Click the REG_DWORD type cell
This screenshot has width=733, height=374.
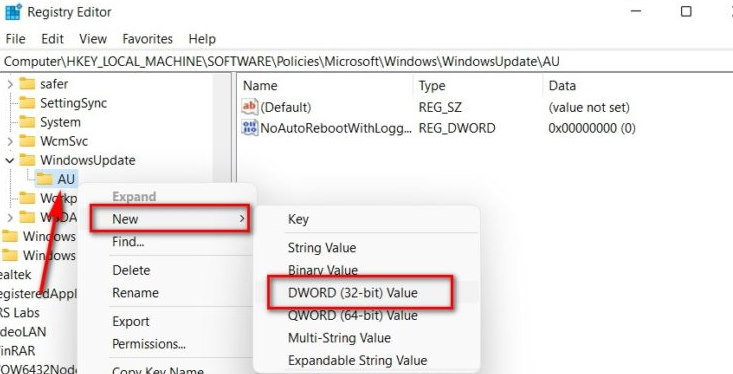[x=457, y=128]
